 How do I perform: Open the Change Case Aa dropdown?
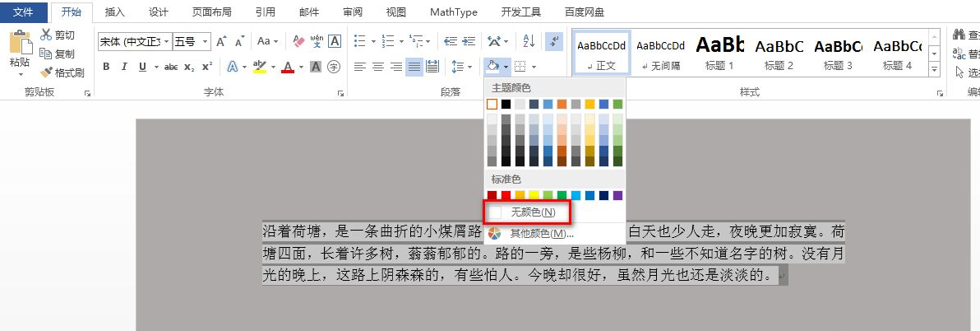(267, 41)
